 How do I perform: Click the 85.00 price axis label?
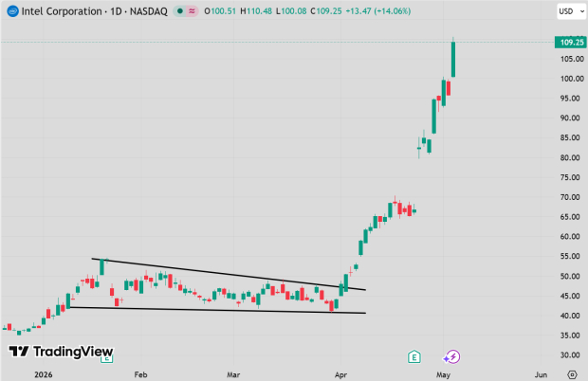[x=570, y=137]
